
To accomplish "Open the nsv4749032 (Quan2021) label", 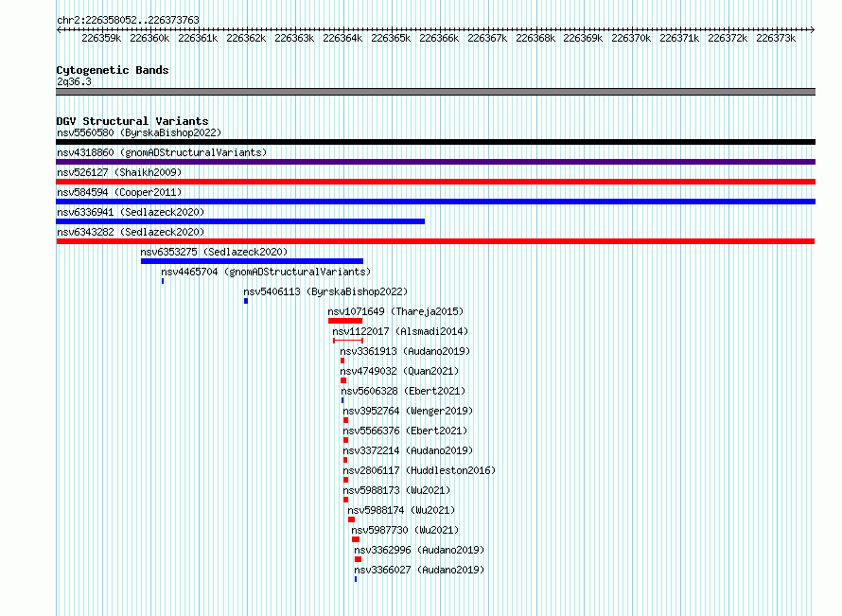I will [x=399, y=371].
